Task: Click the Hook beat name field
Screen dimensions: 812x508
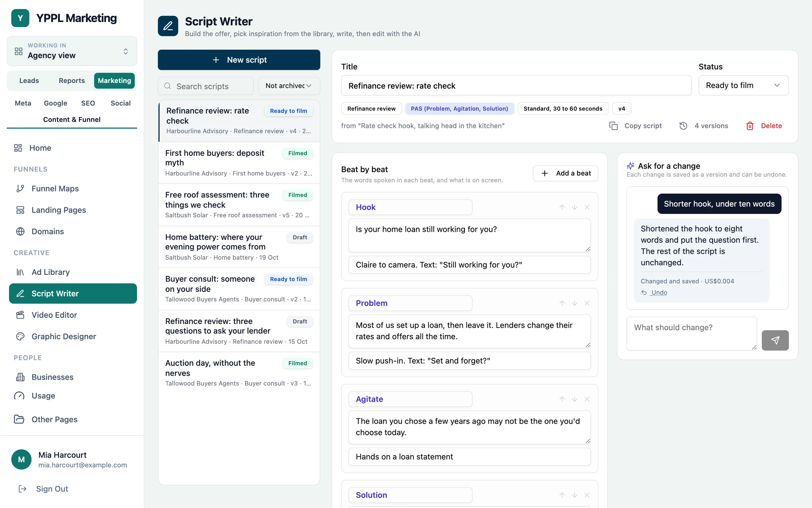Action: point(410,207)
